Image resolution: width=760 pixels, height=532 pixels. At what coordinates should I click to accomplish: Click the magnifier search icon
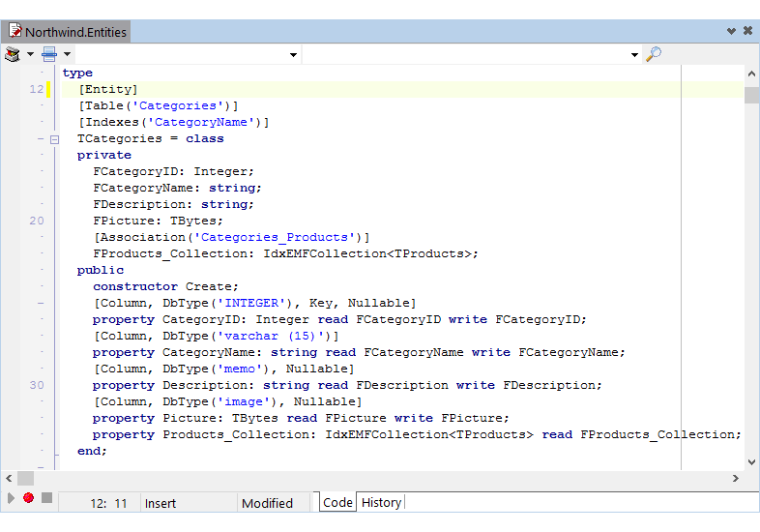(x=654, y=54)
